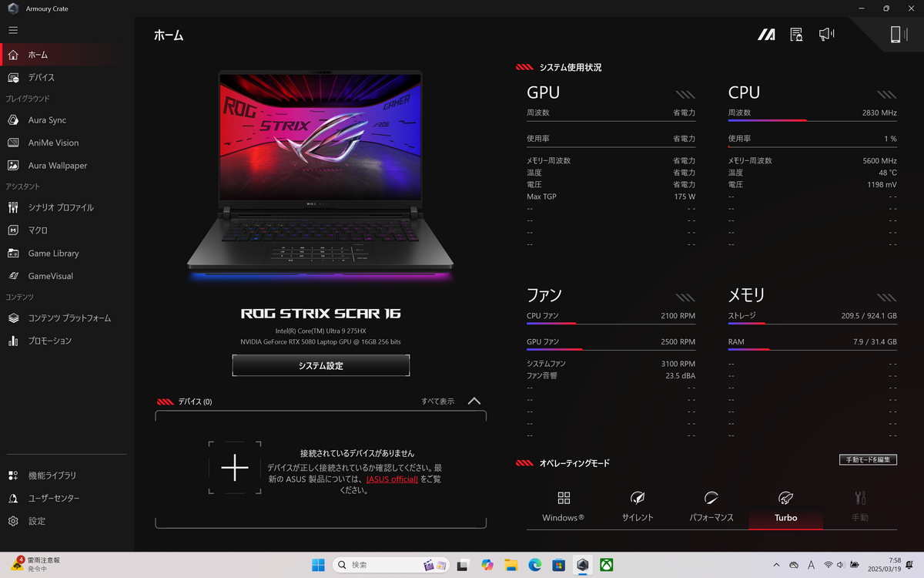Click the 48 °C CPU temperature value

tap(887, 173)
